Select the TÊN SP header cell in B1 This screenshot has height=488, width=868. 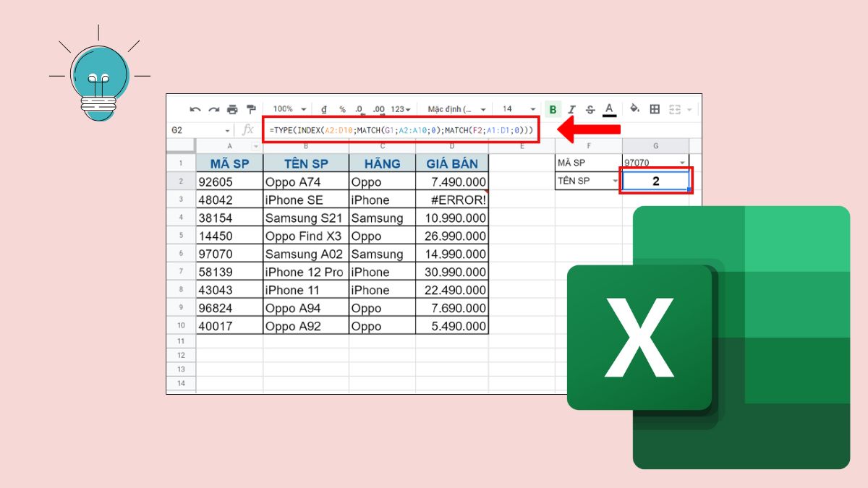point(306,163)
